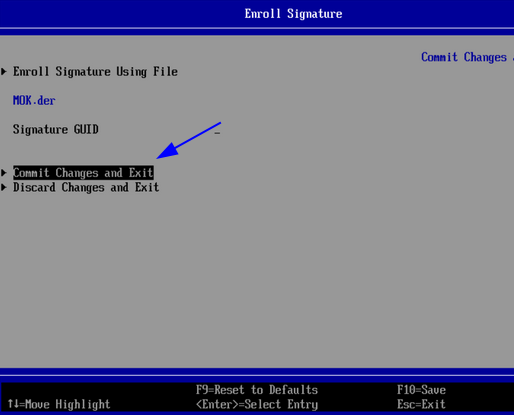Click the Enroll Signature title
The image size is (514, 415).
[293, 14]
